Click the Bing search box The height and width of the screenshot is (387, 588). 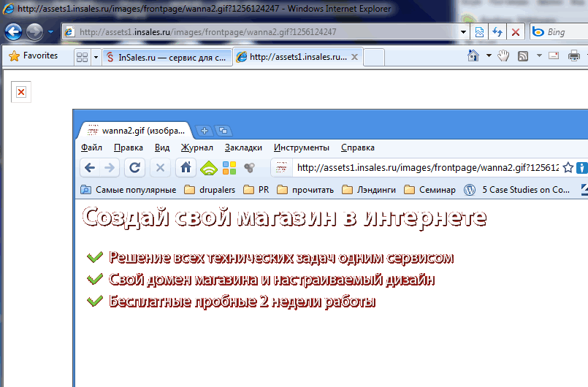tap(559, 32)
